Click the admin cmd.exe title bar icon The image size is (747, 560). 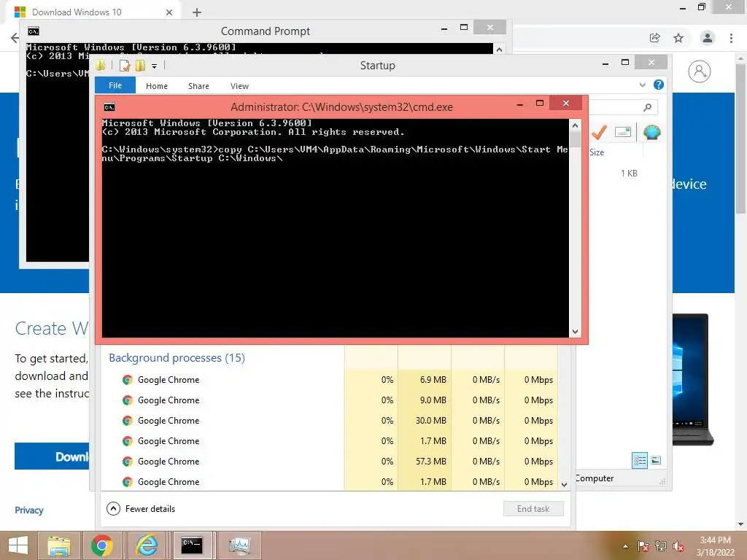point(109,107)
